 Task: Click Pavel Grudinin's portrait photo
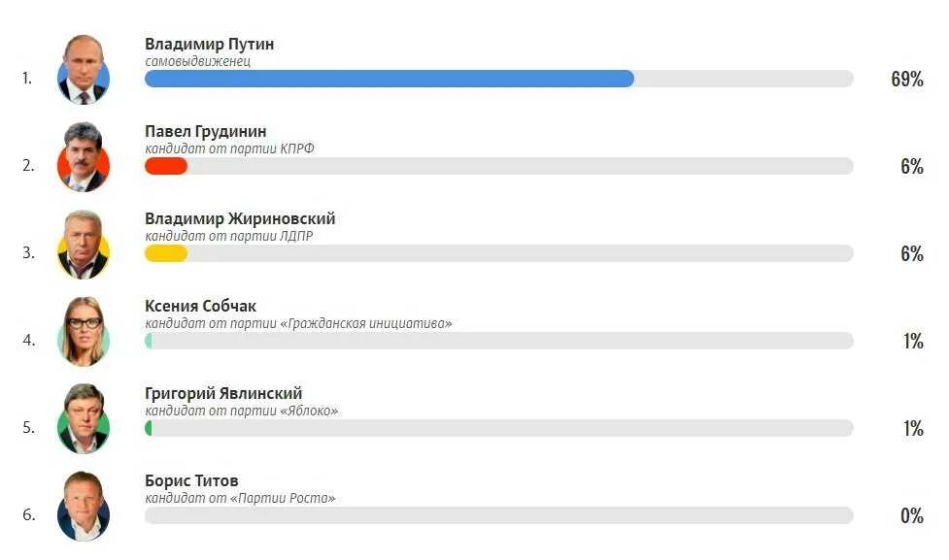[84, 157]
